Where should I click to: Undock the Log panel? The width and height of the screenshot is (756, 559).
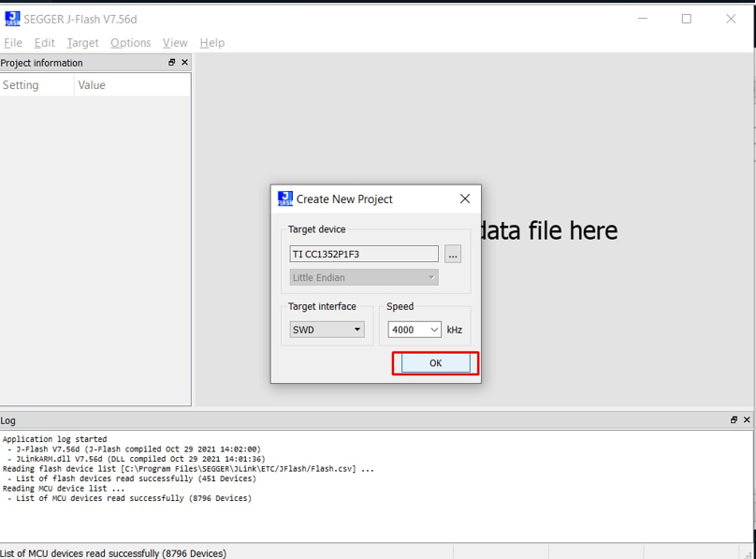coord(734,420)
